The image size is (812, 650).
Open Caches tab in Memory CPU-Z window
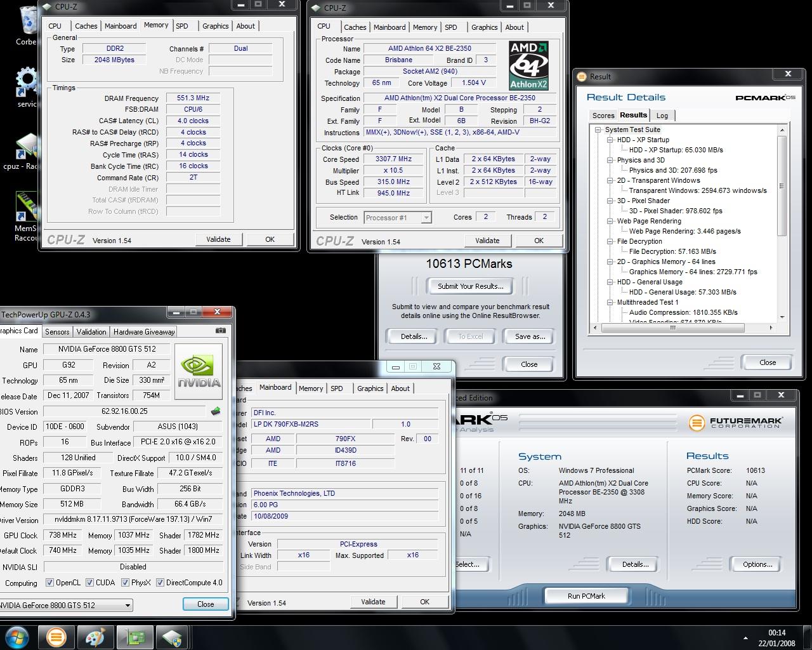click(x=86, y=26)
